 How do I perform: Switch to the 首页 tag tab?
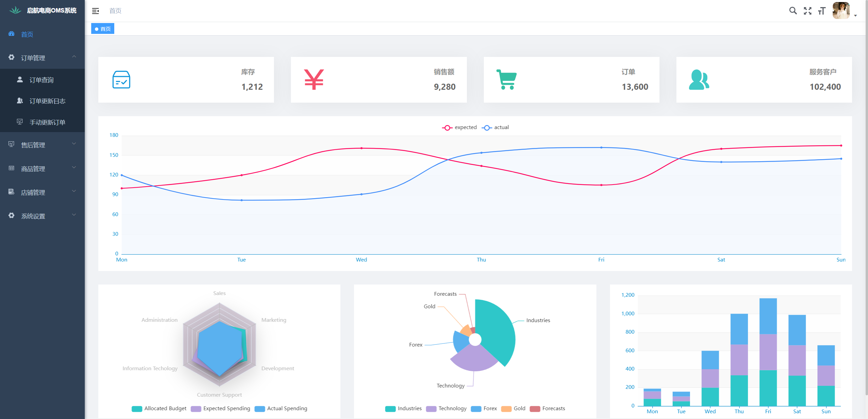[x=103, y=29]
